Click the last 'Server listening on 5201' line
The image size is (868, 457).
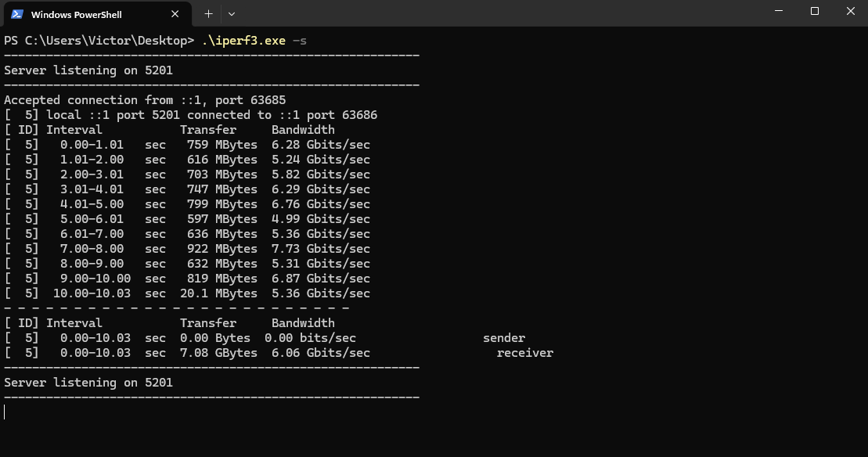[88, 383]
